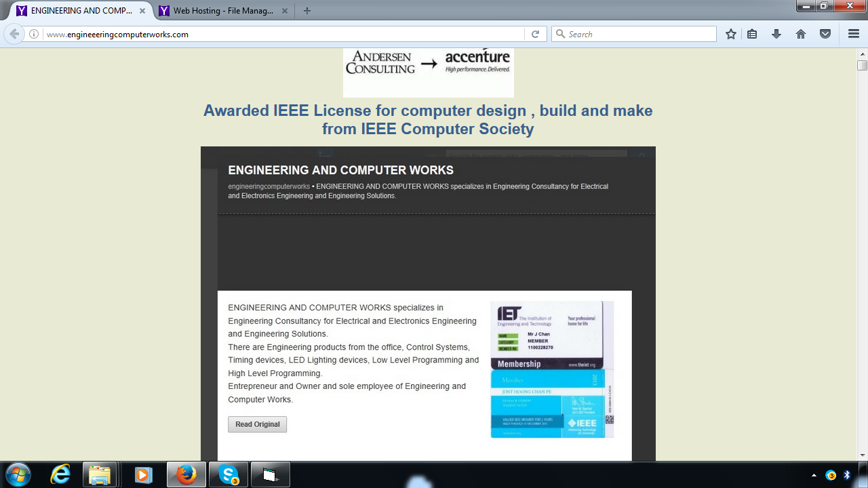The width and height of the screenshot is (868, 488).
Task: Show bookmarks list icon
Action: [752, 34]
